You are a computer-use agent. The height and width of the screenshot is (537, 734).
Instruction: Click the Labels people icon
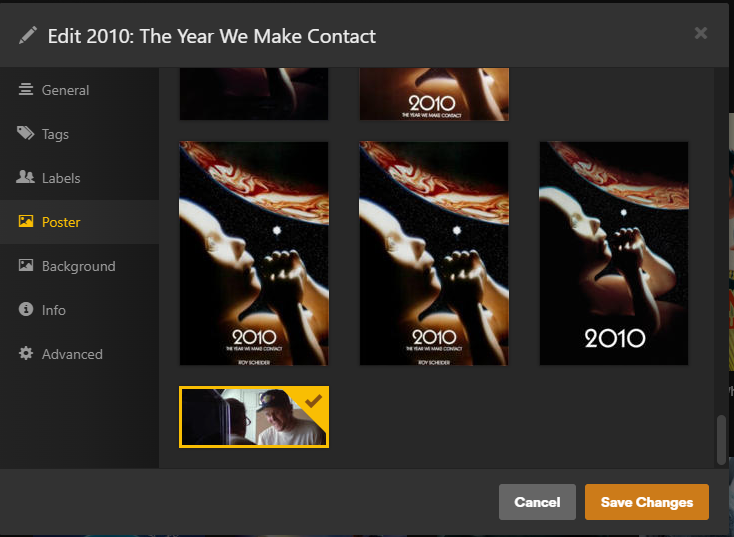[25, 177]
